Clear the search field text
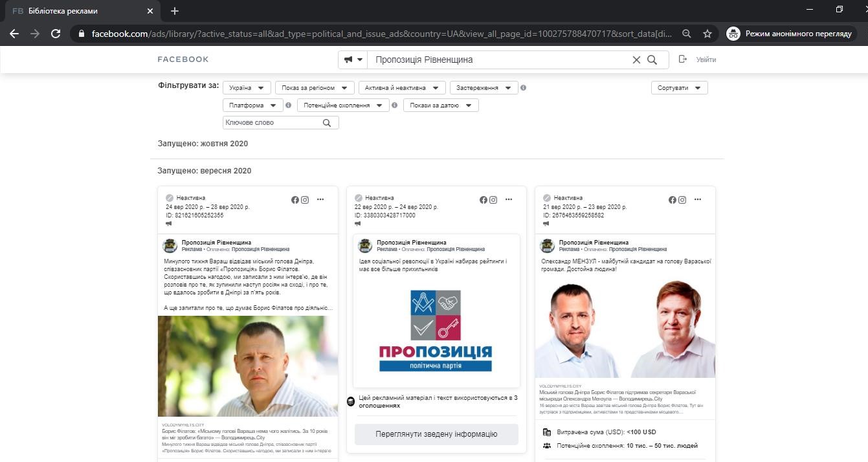This screenshot has width=868, height=462. coord(636,60)
